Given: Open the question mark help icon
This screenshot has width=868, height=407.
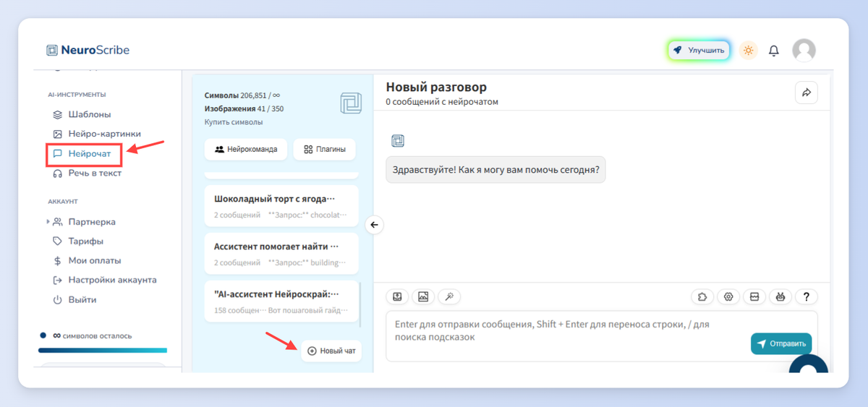Looking at the screenshot, I should [x=807, y=296].
